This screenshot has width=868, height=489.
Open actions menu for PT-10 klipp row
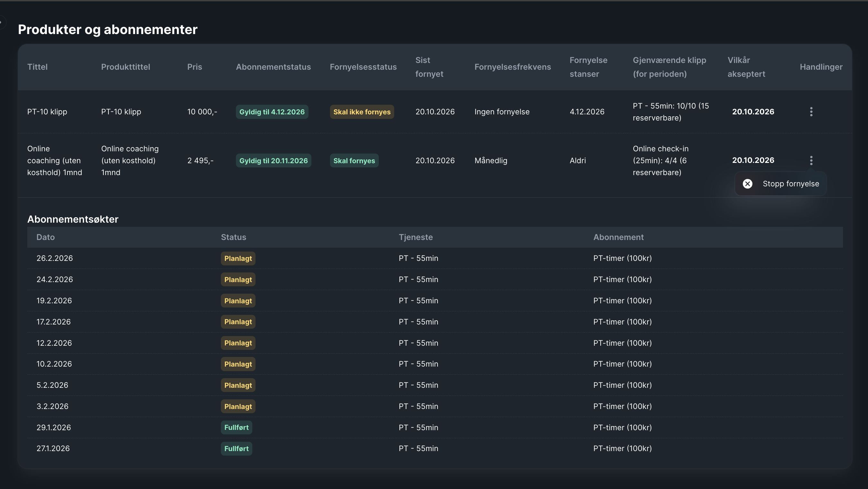coord(811,111)
